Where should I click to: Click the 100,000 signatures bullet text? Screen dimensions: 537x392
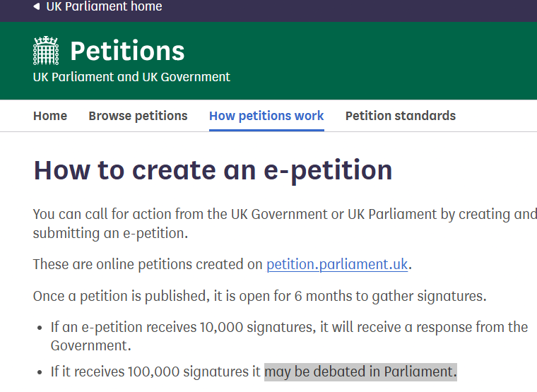(x=254, y=372)
